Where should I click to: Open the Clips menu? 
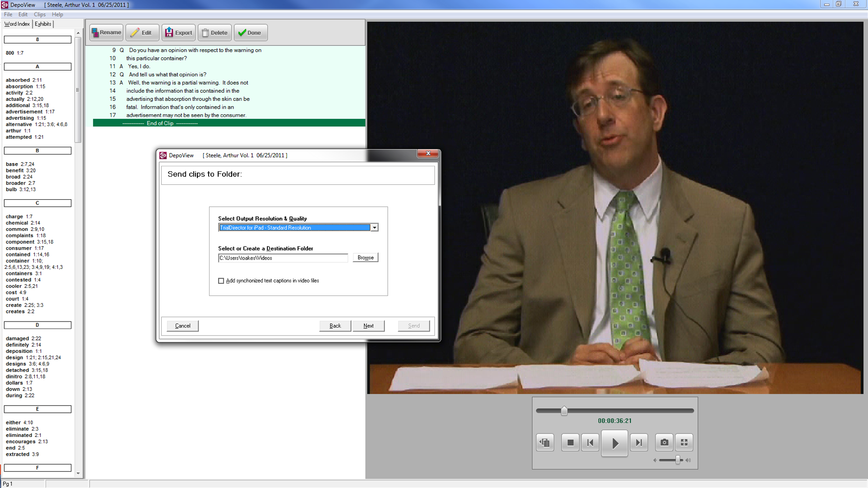click(x=40, y=14)
